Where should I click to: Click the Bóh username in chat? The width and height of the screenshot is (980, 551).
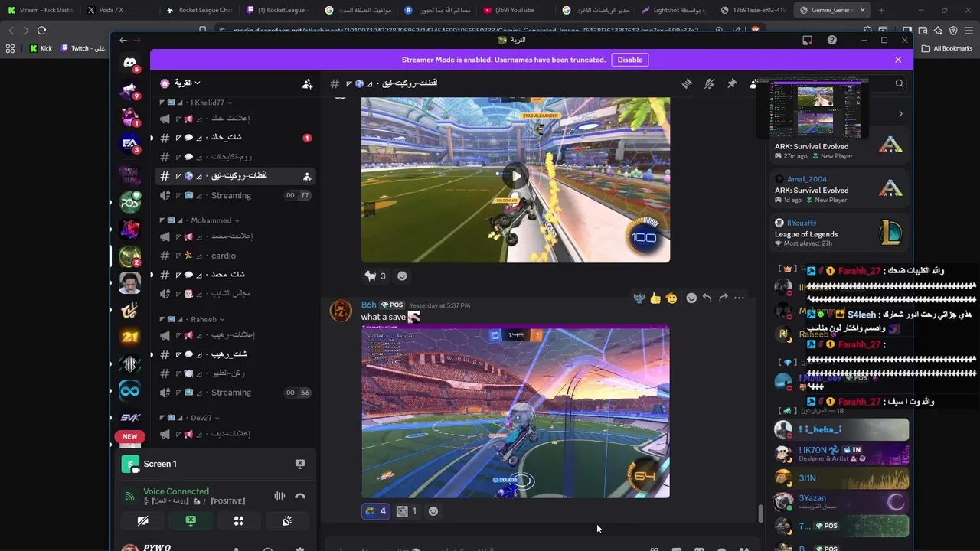point(369,305)
